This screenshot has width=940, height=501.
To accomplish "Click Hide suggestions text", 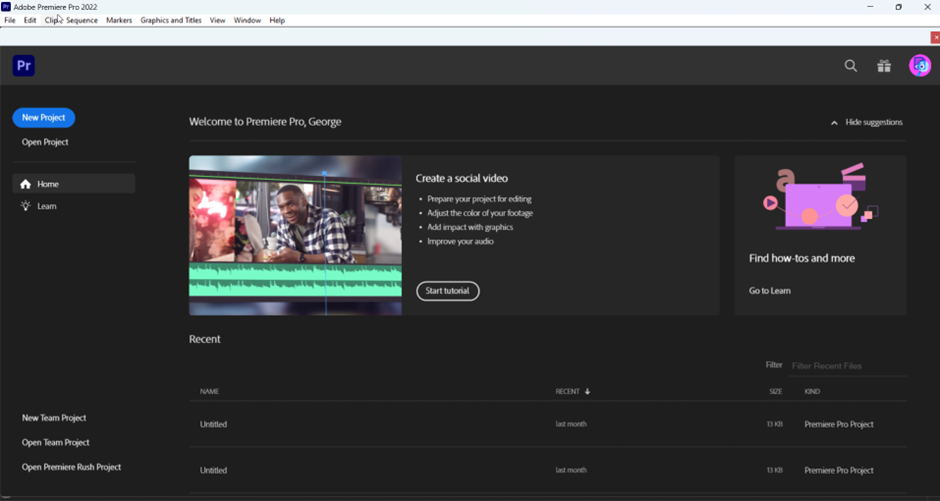I will coord(873,122).
